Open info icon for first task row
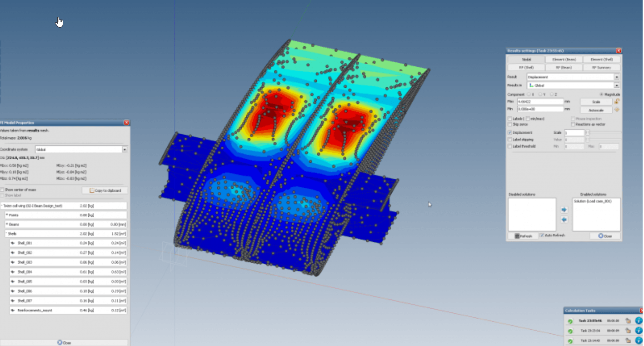644x346 pixels. [639, 321]
